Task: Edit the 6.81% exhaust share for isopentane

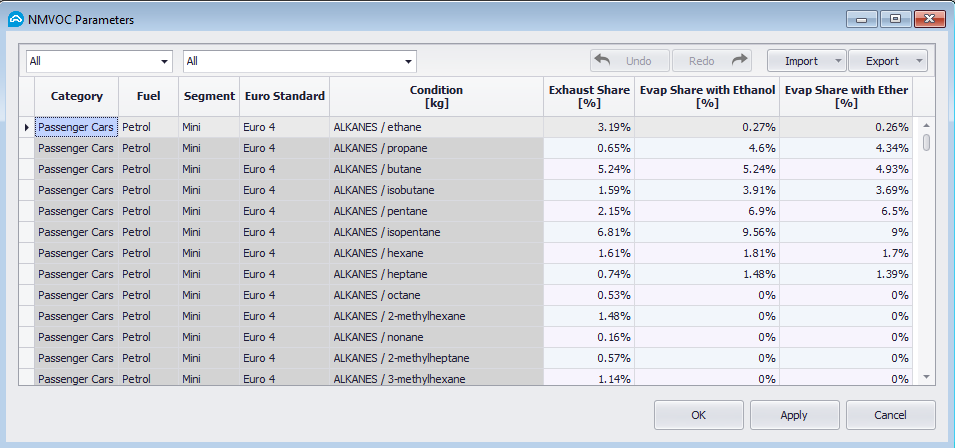Action: click(589, 232)
